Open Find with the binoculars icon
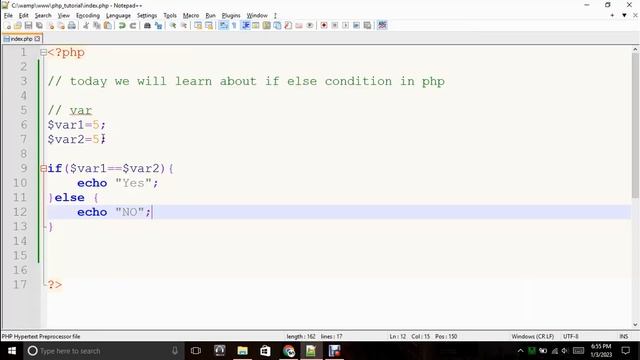 [147, 26]
